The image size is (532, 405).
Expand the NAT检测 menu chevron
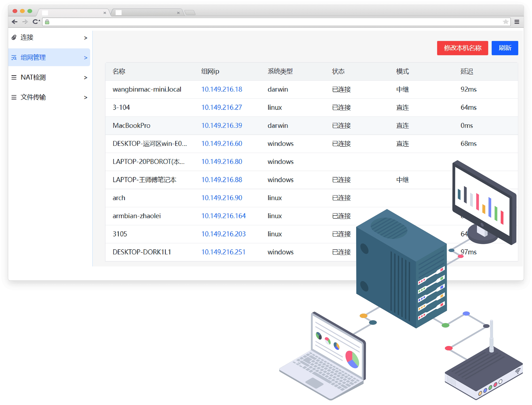point(86,78)
